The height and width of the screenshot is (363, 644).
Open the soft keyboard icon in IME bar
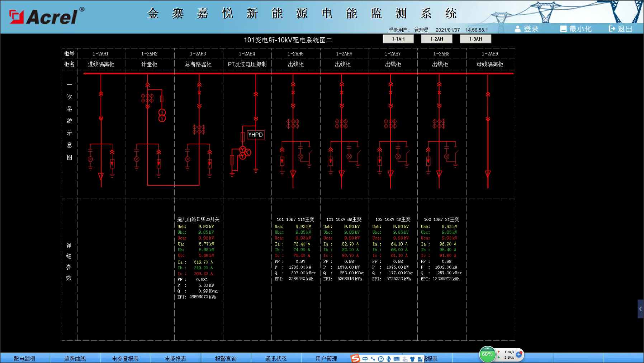point(397,359)
